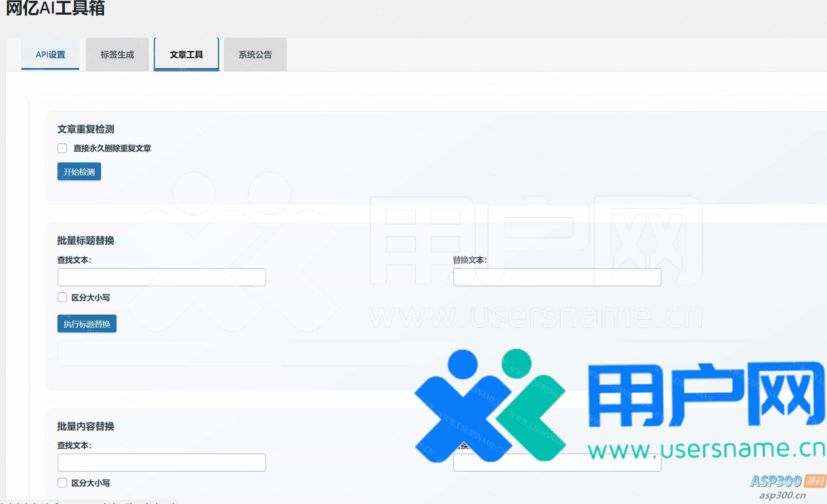
Task: Click 替换文本 field in 批量标题替换
Action: (557, 277)
